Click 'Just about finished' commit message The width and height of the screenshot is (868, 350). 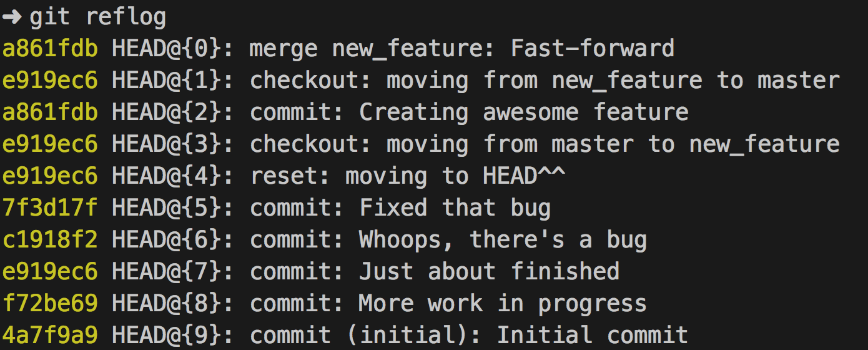489,272
